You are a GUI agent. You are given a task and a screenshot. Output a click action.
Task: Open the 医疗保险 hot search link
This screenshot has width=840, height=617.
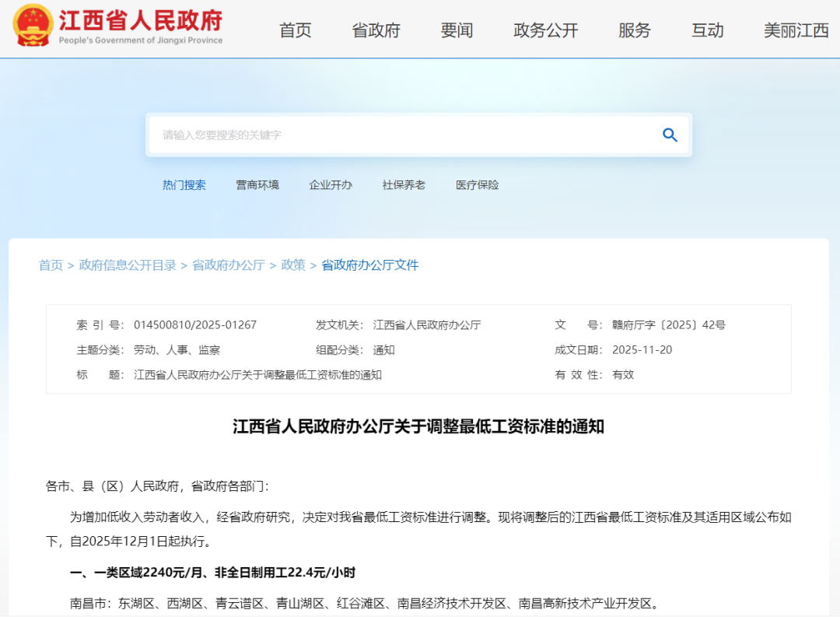tap(476, 184)
